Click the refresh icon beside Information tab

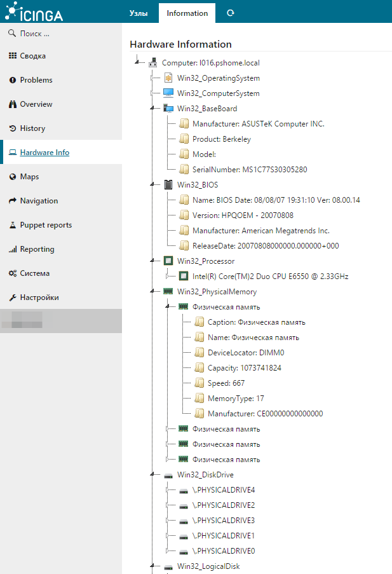[x=230, y=13]
